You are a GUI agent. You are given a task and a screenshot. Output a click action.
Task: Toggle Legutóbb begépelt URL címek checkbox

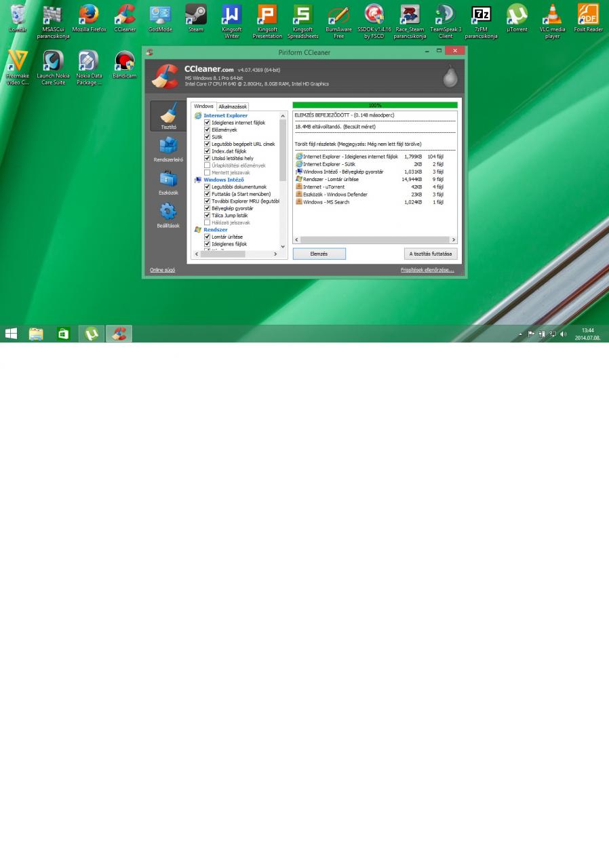208,144
